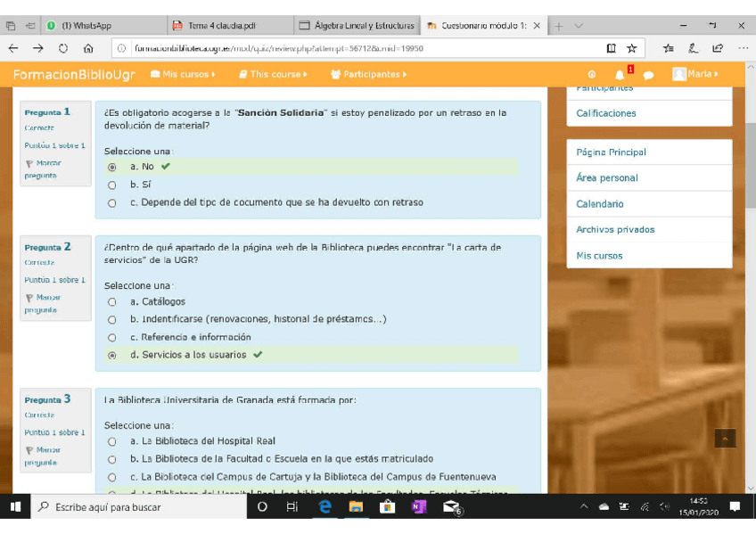Go back with the browser back arrow
Viewport: 756px width, 534px height.
point(13,48)
